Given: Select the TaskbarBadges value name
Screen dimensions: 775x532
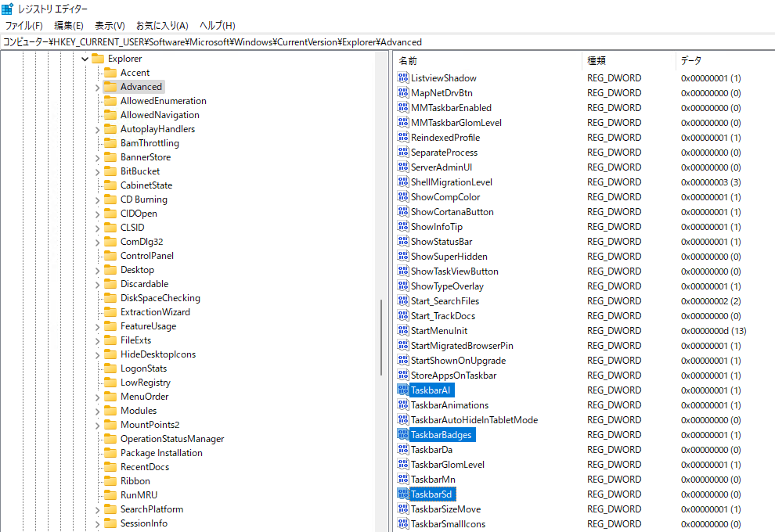Looking at the screenshot, I should click(x=442, y=435).
